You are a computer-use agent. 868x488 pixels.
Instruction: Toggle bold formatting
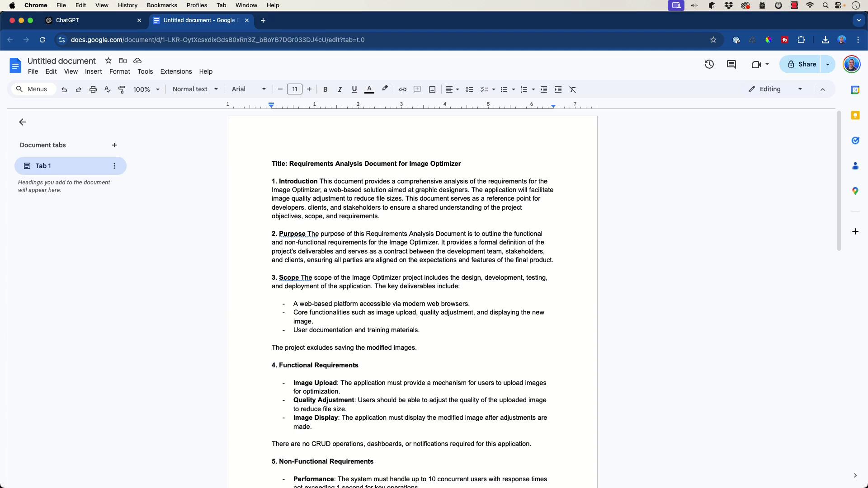[x=325, y=89]
